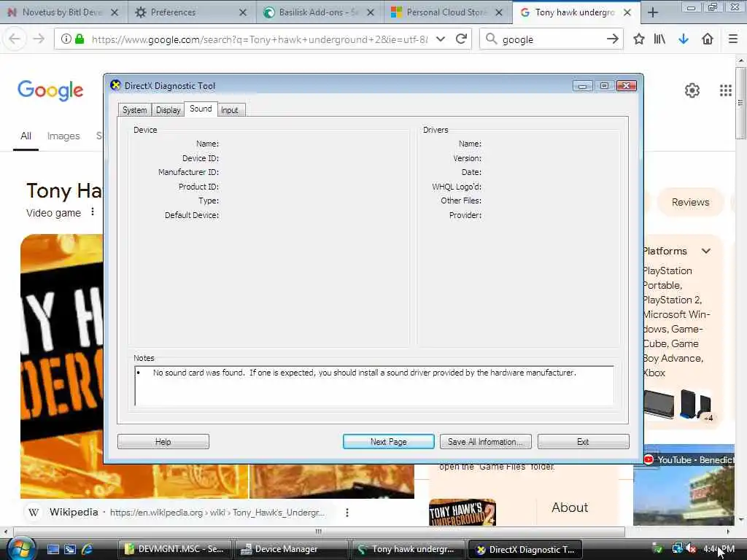Click the Notes text box about sound card
747x560 pixels.
click(374, 385)
